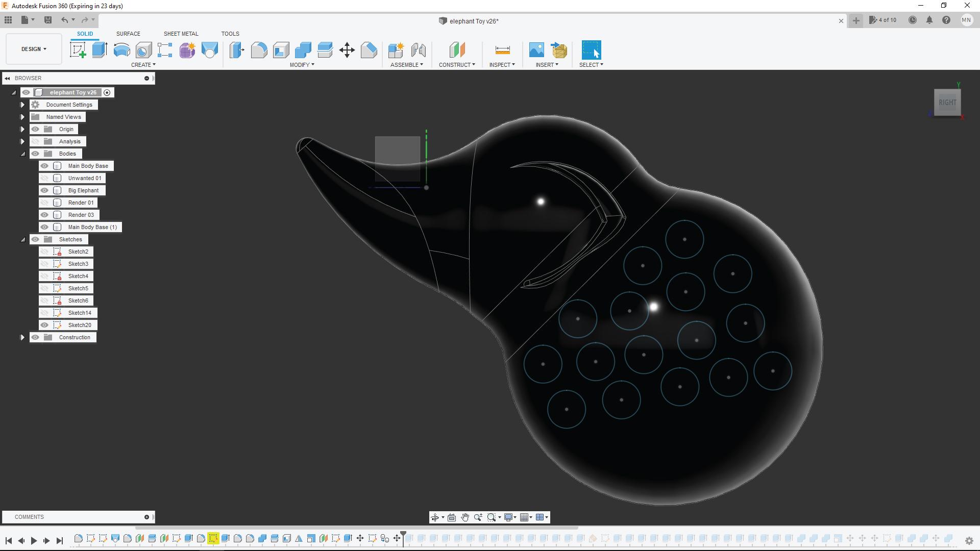980x551 pixels.
Task: Switch to the Sheet Metal tab
Action: point(181,33)
